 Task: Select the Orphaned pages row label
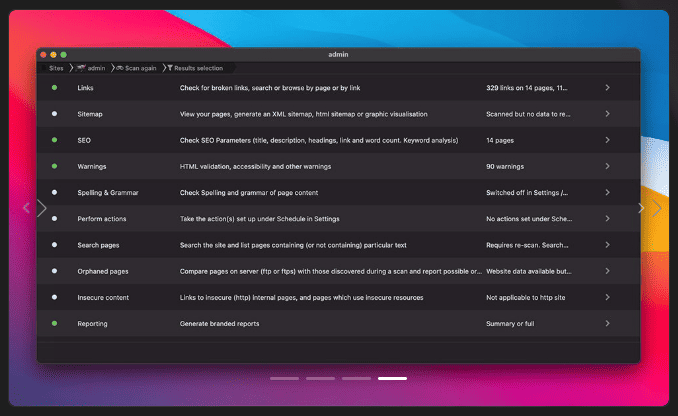(x=103, y=272)
